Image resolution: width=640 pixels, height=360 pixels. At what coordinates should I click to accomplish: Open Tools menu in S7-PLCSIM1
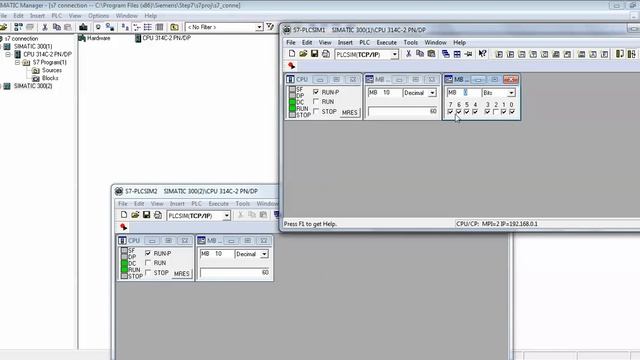pyautogui.click(x=411, y=42)
